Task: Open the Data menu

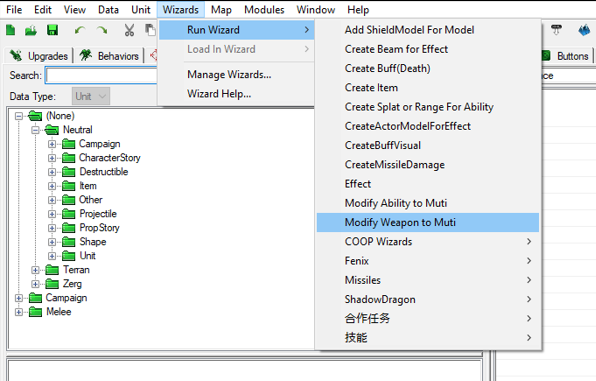Action: pyautogui.click(x=108, y=10)
